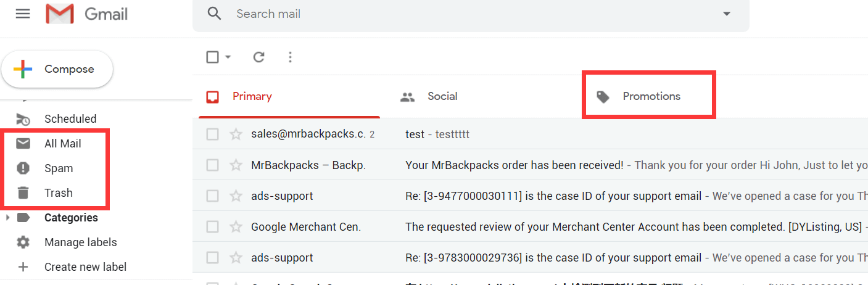Click the Manage labels gear icon

[x=23, y=242]
